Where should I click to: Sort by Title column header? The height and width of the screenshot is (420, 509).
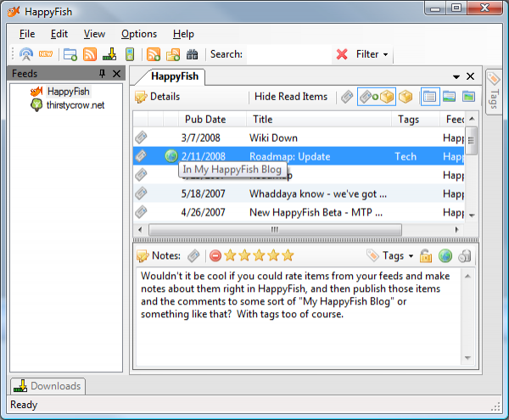coord(318,120)
